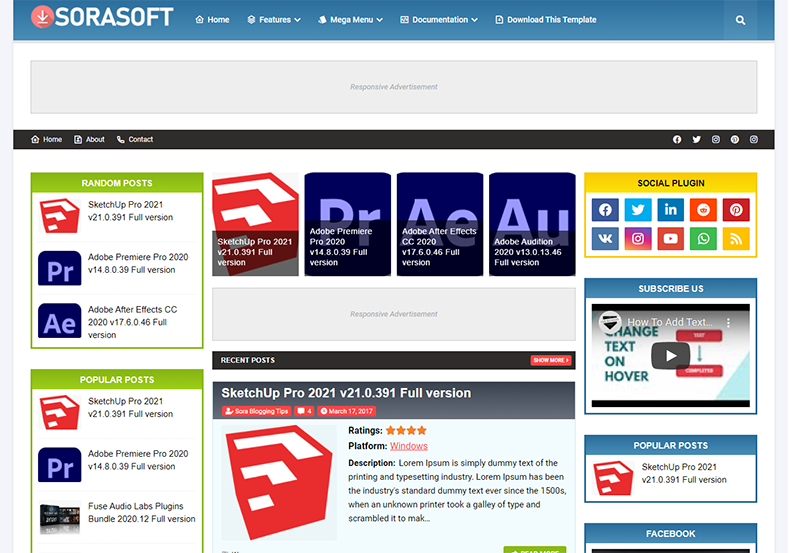Open the Contact page link
Screen dimensions: 789x553
click(x=135, y=139)
